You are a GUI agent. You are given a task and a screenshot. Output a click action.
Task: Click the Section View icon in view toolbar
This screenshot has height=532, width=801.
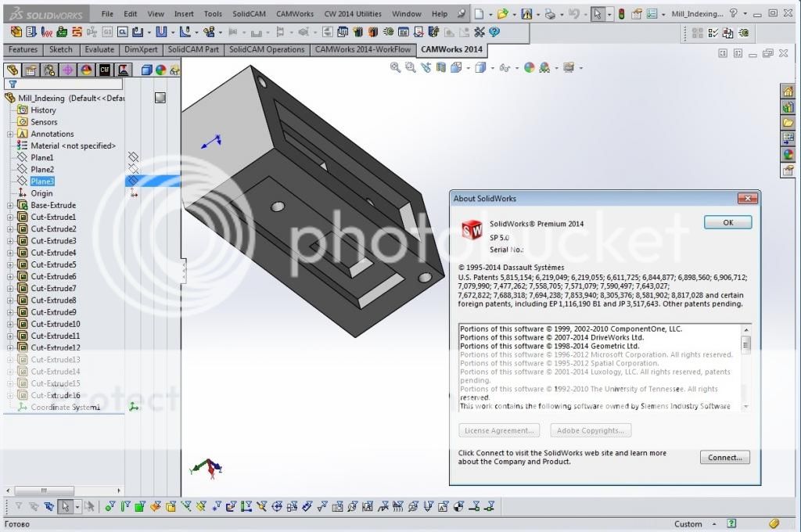(440, 68)
